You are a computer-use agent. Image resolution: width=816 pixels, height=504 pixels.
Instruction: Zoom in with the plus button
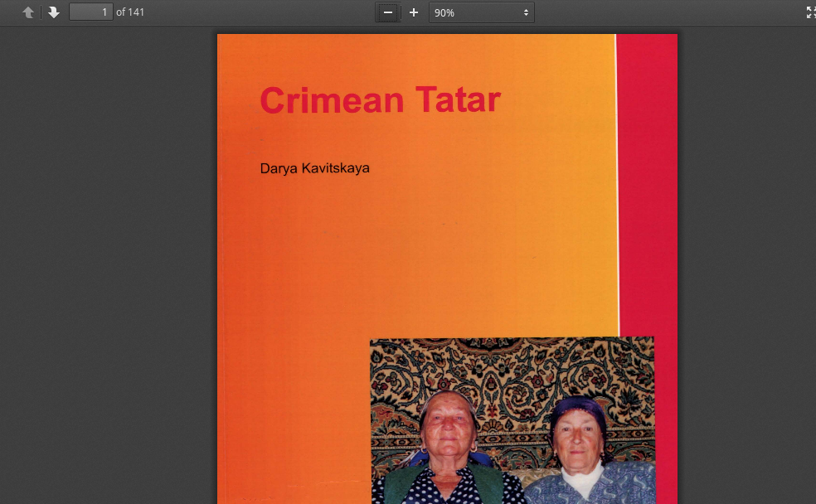(x=414, y=12)
